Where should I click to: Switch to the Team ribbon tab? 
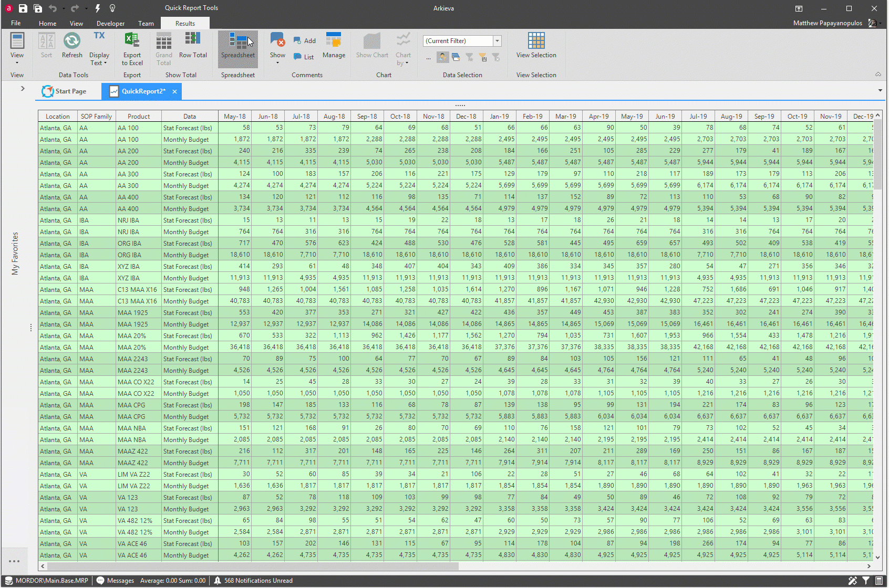click(146, 23)
